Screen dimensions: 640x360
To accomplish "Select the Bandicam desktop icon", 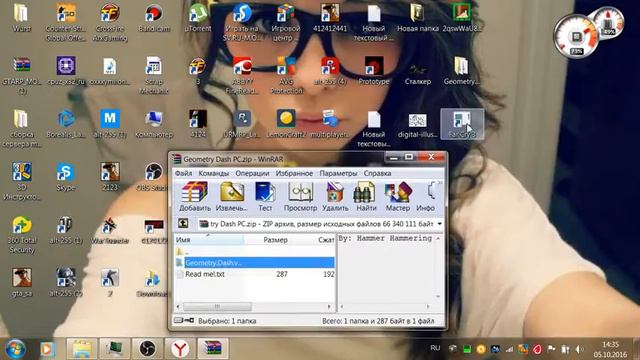I will click(154, 18).
